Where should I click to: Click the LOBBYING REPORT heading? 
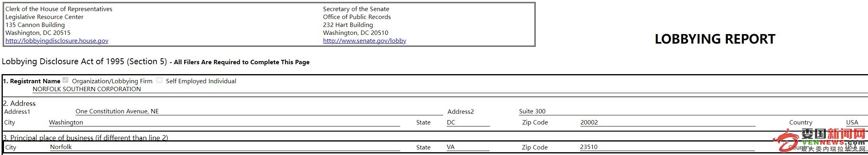[x=715, y=39]
